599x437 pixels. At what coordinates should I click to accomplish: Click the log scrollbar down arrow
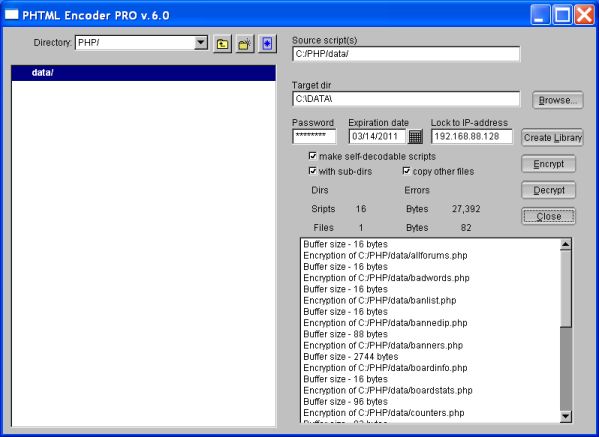[566, 416]
